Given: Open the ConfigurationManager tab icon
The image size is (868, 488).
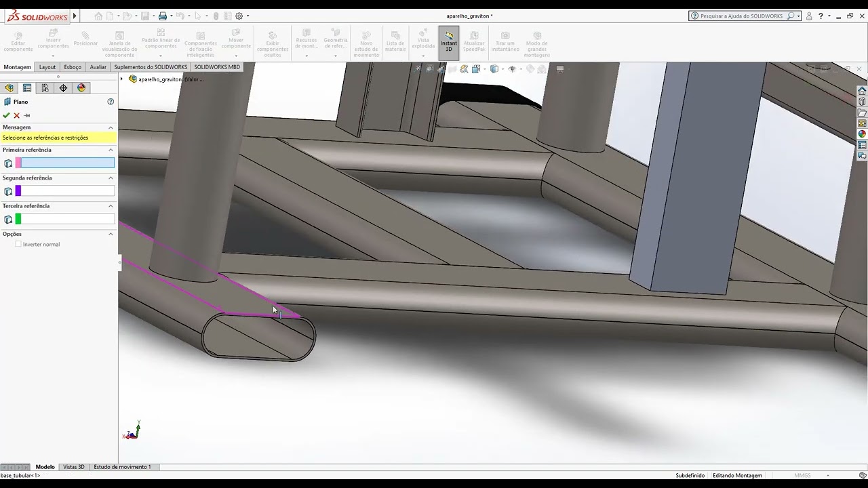Looking at the screenshot, I should click(45, 88).
